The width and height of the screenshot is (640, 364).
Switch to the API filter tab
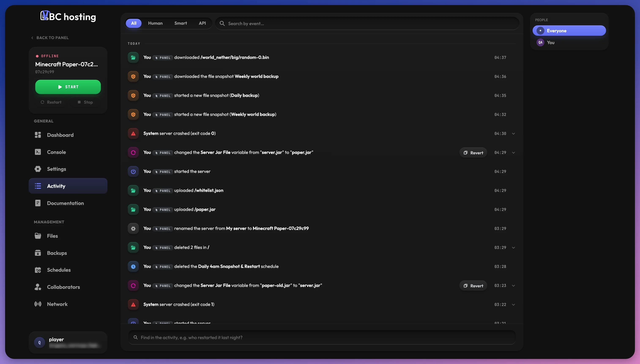202,23
